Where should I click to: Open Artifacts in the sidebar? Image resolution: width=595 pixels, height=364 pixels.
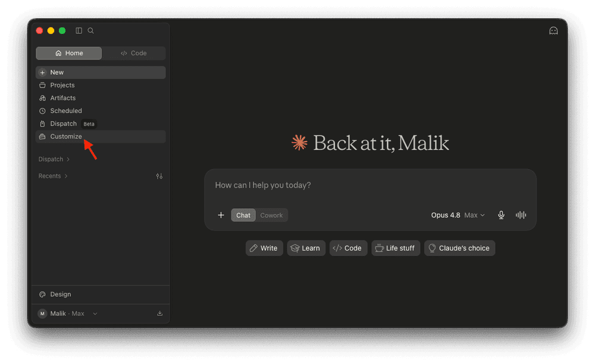(x=101, y=98)
